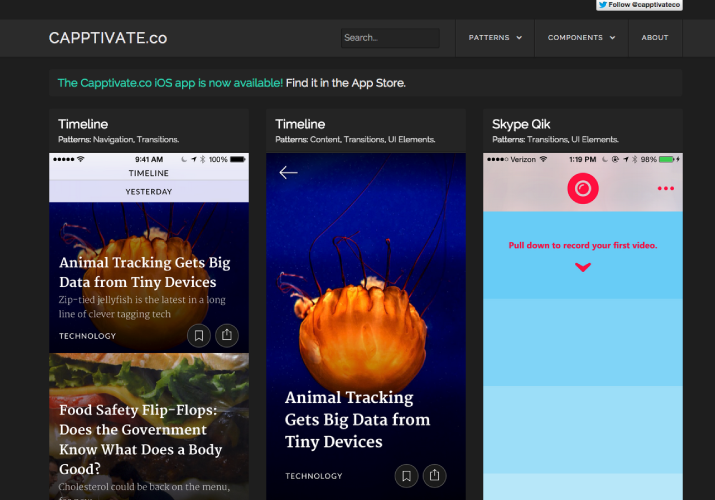The height and width of the screenshot is (500, 715).
Task: Click Transitions pattern under first Timeline
Action: pos(157,139)
